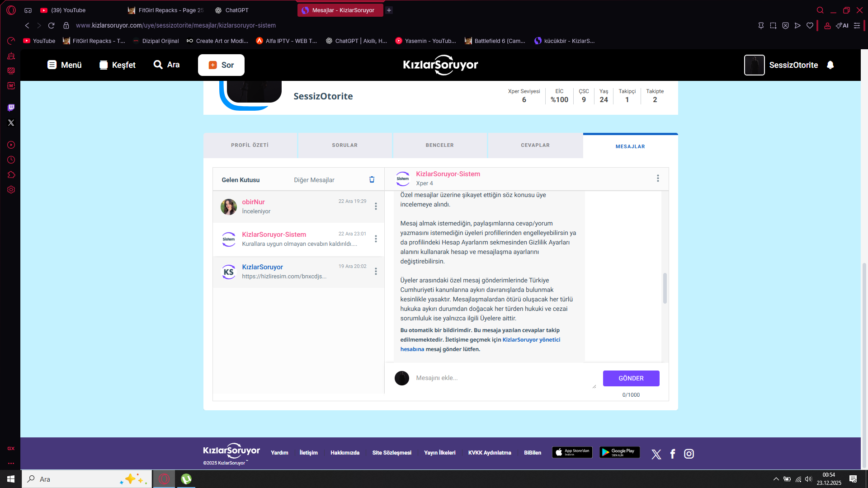Open the Battlefield 6 bookmark
This screenshot has height=488, width=868.
(x=495, y=41)
